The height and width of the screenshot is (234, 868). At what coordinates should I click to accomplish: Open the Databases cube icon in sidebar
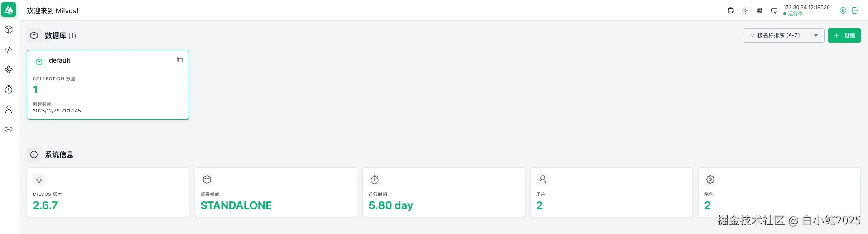9,30
